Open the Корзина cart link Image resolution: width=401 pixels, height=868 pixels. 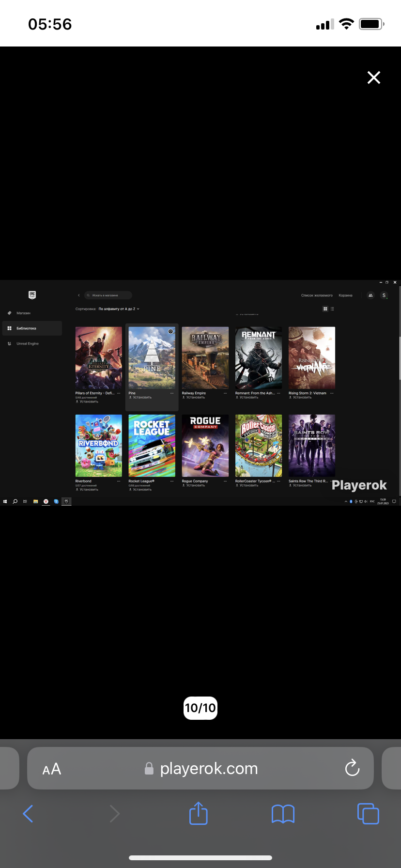[x=346, y=295]
